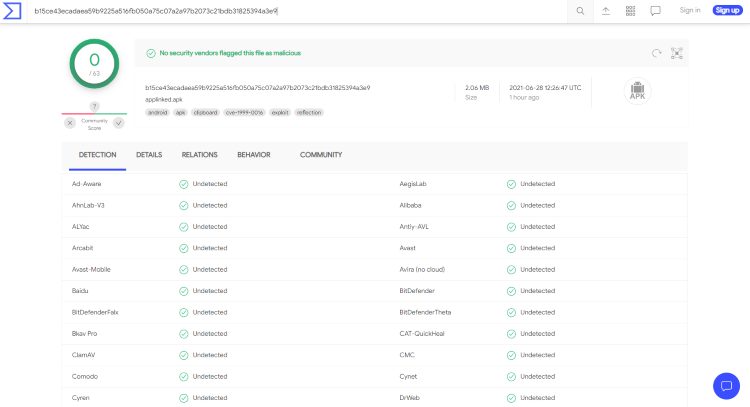Viewport: 750px width, 407px height.
Task: Click the exploit tag
Action: coord(280,112)
